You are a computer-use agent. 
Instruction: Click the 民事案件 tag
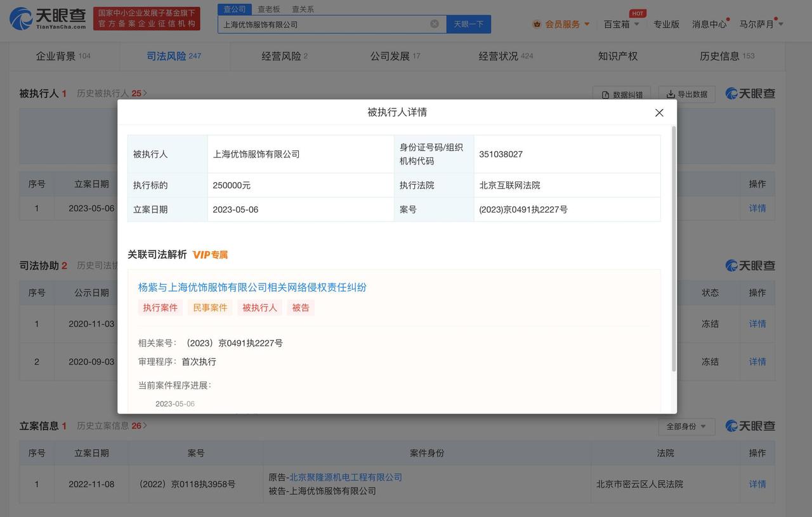click(x=210, y=308)
